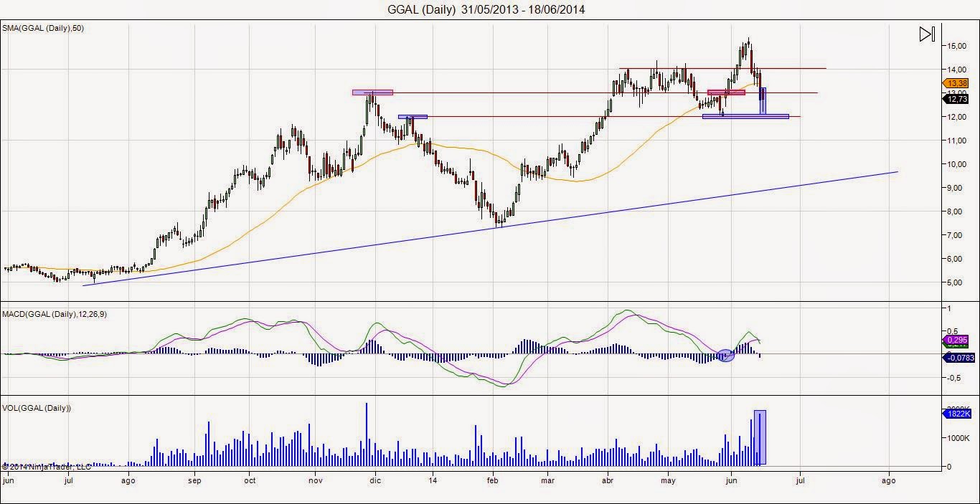Click the 11,00 price axis label
Viewport: 980px width, 504px height.
957,141
